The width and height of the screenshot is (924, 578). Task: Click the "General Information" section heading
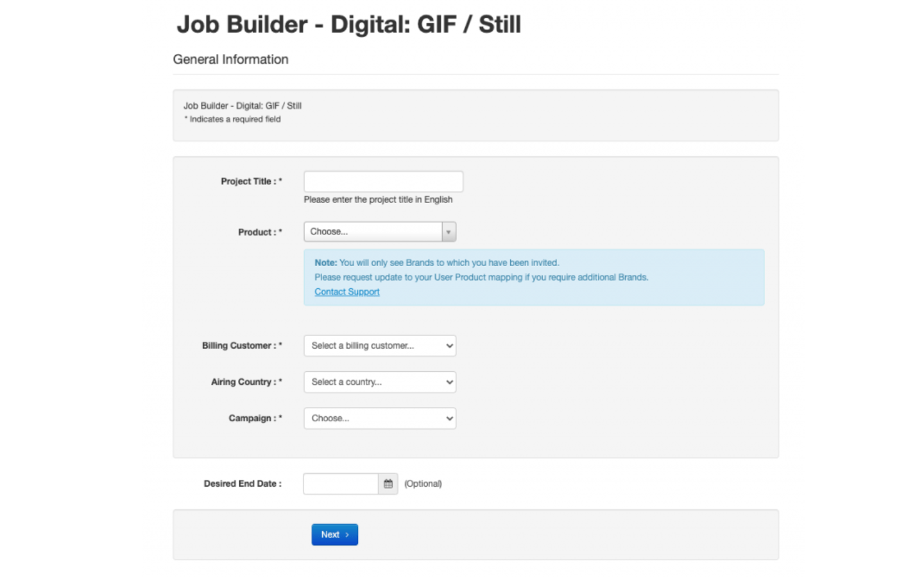231,59
